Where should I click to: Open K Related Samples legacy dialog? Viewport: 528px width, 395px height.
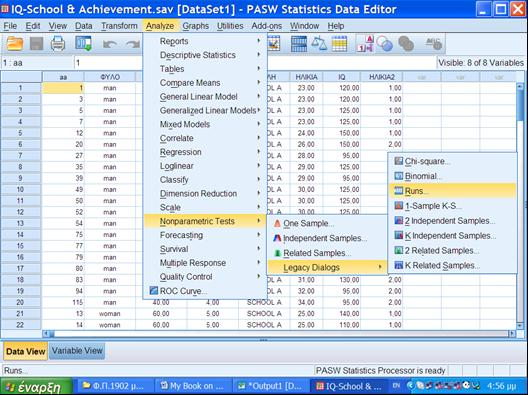pyautogui.click(x=452, y=265)
